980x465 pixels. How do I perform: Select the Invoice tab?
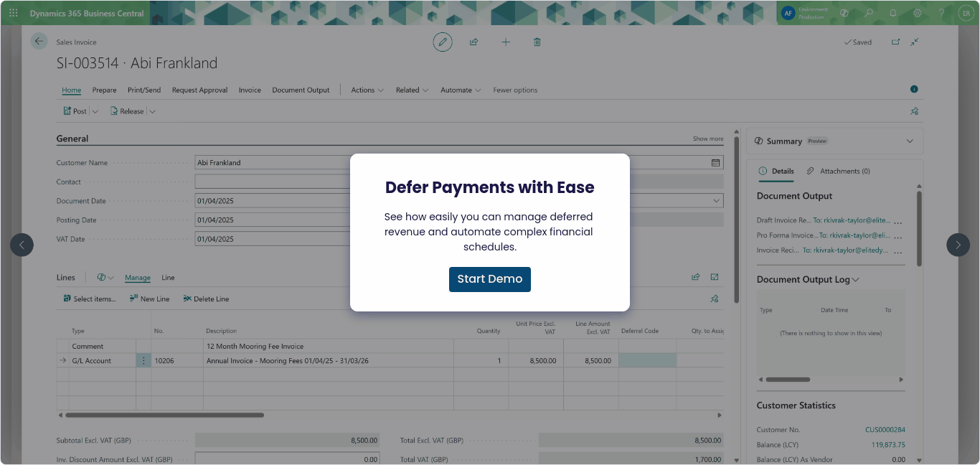tap(250, 90)
